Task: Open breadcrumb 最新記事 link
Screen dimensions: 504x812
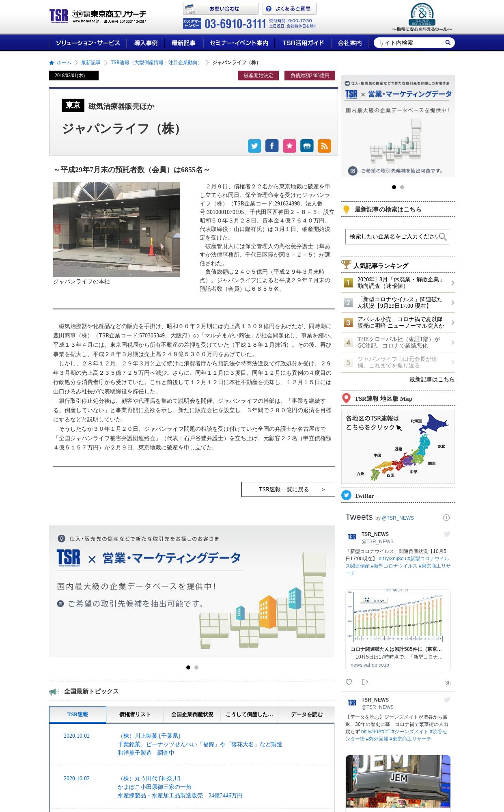Action: (x=90, y=63)
